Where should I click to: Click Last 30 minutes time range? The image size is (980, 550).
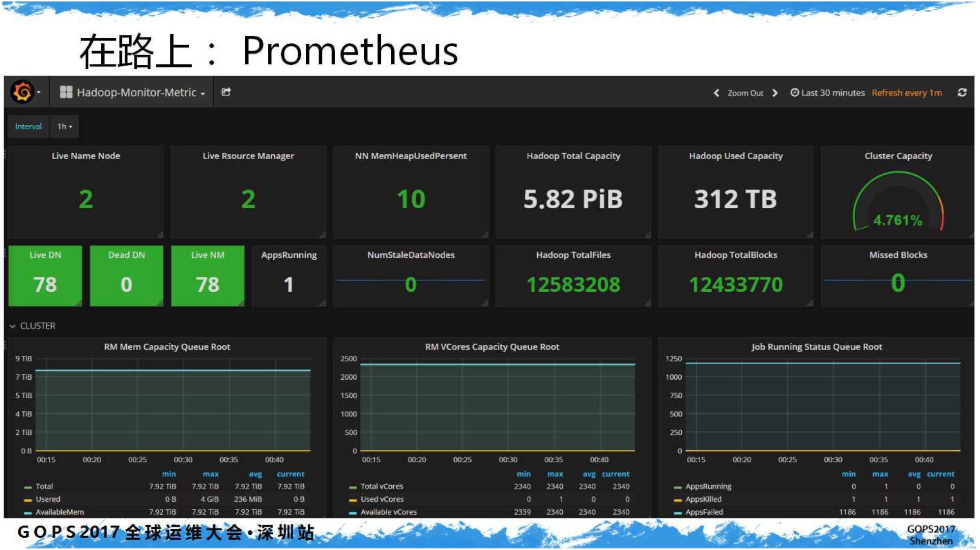coord(833,93)
